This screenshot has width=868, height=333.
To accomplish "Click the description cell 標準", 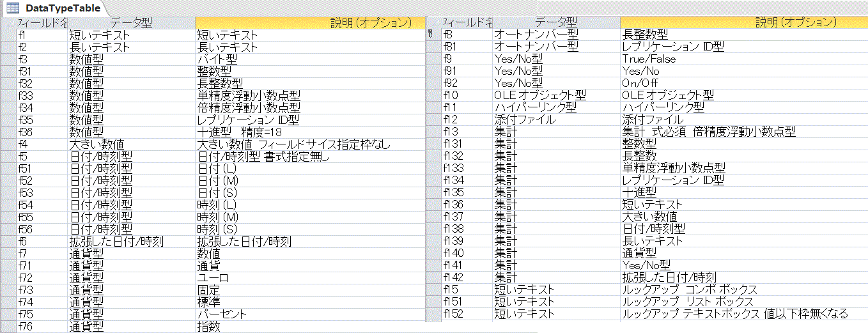I will pyautogui.click(x=310, y=302).
